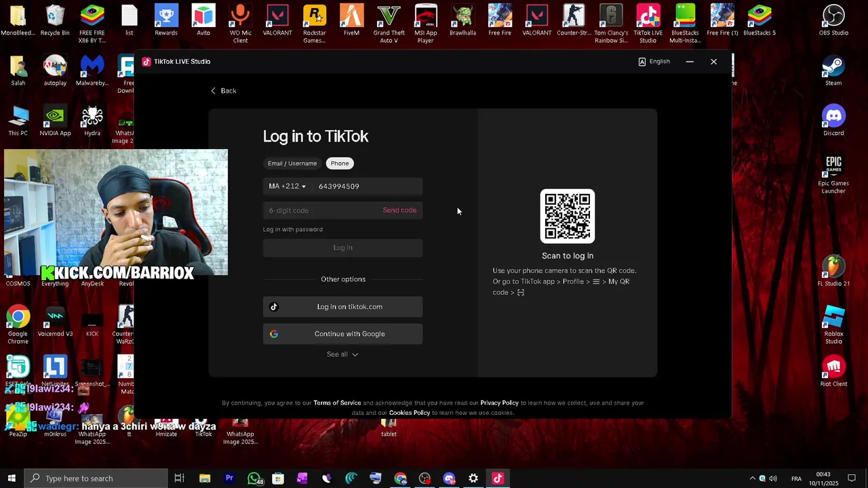This screenshot has height=488, width=868.
Task: Click Send code link
Action: point(399,210)
